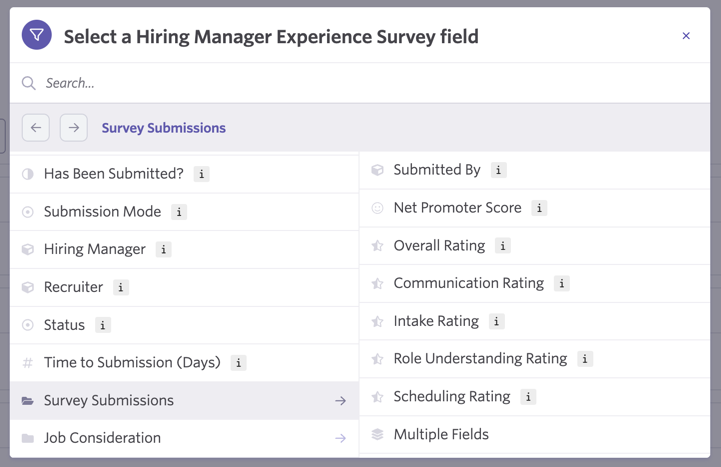Screen dimensions: 721x467
Task: Go forward with the right arrow button
Action: (74, 128)
